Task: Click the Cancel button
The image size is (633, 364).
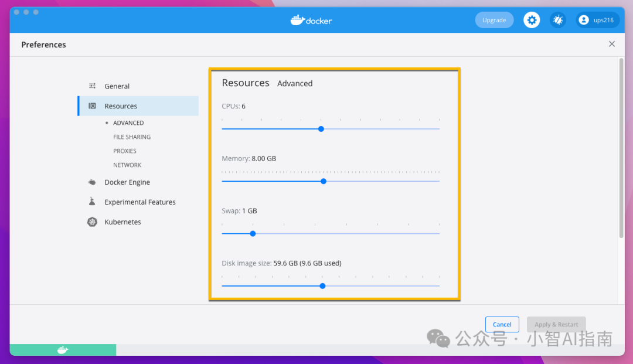Action: click(x=502, y=325)
